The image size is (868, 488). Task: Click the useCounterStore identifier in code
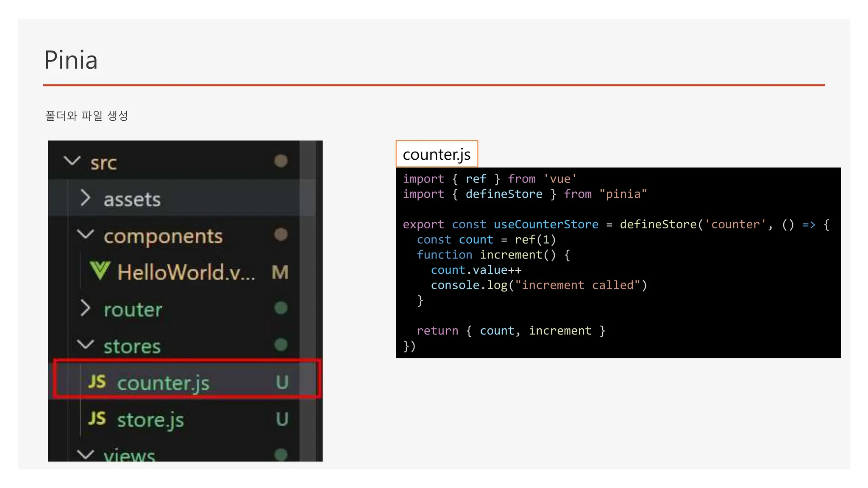click(x=546, y=225)
